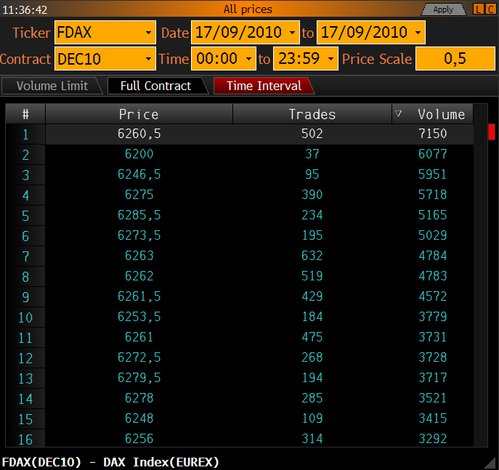Screen dimensions: 499x470
Task: Open the end Date dropdown after 'to'
Action: (x=371, y=32)
